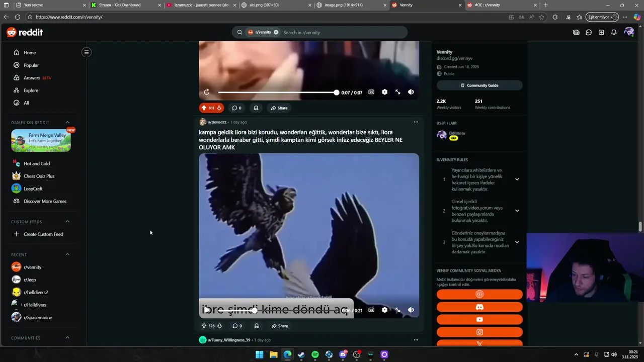Add page to browser favorites star
Screen dimensions: 644x362
[x=542, y=17]
